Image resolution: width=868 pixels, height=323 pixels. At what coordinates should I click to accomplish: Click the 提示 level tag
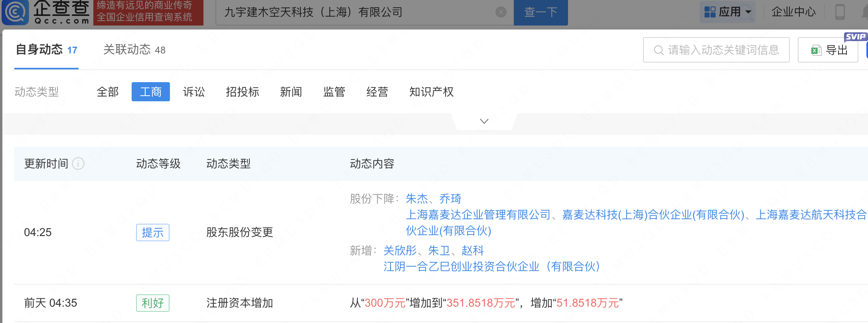[152, 232]
